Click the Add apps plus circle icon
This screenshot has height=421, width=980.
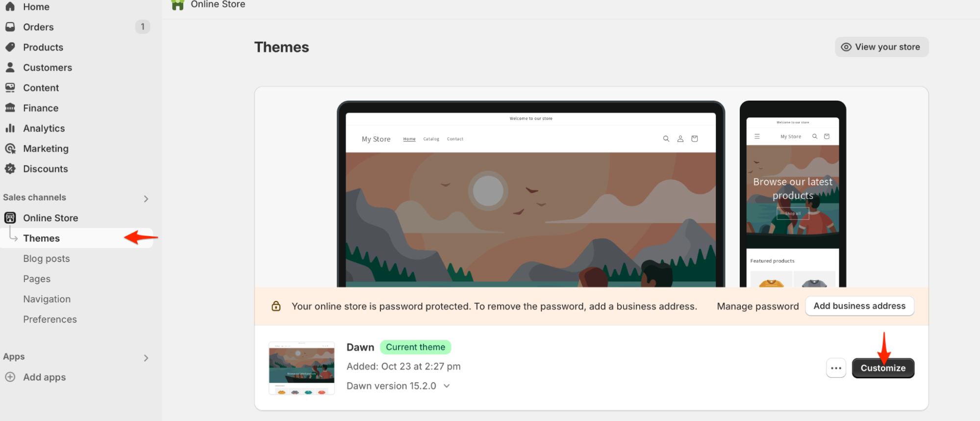10,377
